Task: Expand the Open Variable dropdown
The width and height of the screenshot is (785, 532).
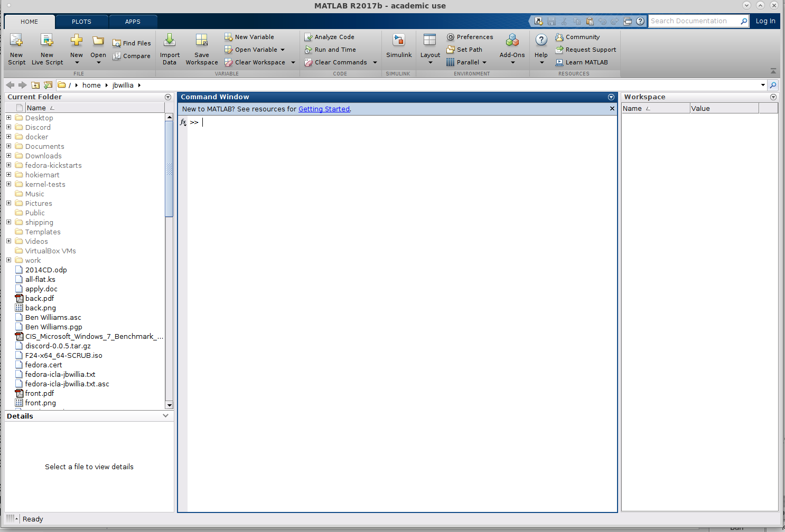Action: click(283, 50)
